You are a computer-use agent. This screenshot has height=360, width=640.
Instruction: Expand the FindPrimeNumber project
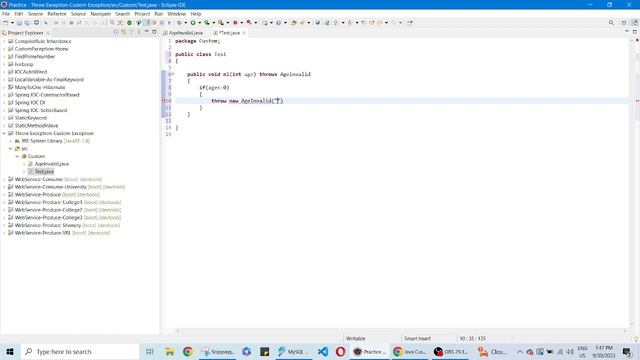4,57
